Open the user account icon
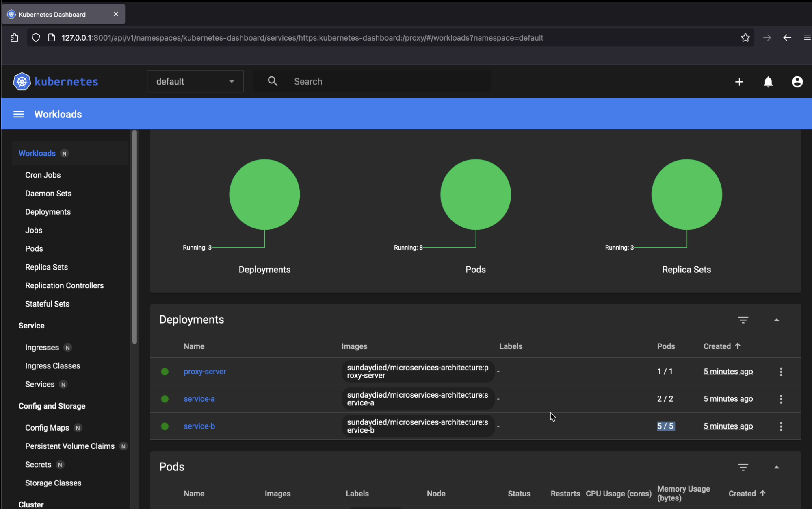This screenshot has width=812, height=509. click(x=797, y=82)
